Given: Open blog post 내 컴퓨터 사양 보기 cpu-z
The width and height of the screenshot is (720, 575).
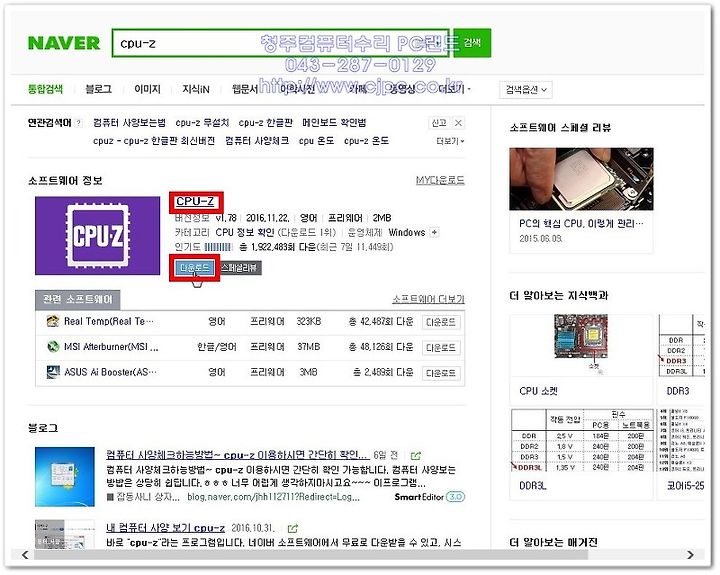Looking at the screenshot, I should 165,528.
